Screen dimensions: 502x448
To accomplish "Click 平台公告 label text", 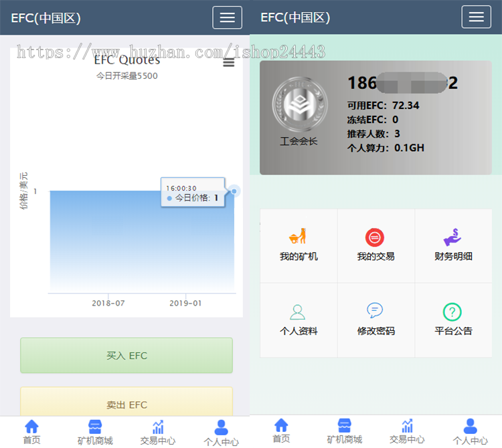I will pos(453,331).
